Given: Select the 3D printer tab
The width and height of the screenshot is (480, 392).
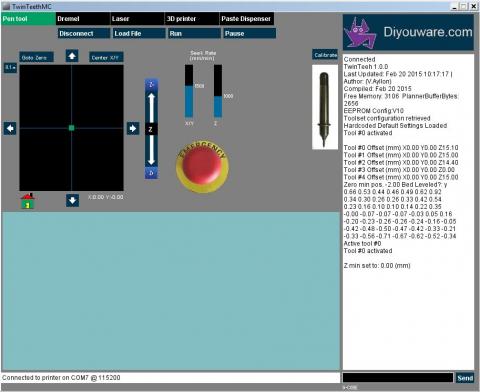Looking at the screenshot, I should pyautogui.click(x=192, y=19).
